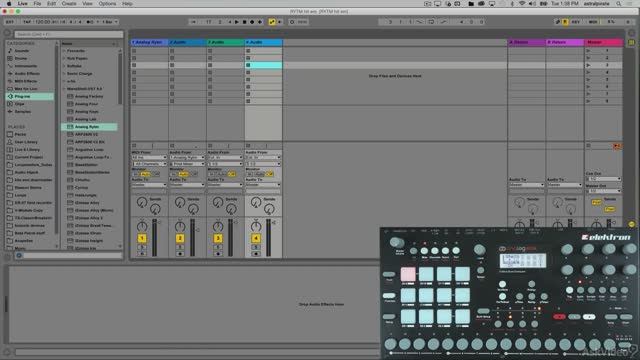640x360 pixels.
Task: Click the transport Stop button
Action: [x=244, y=22]
